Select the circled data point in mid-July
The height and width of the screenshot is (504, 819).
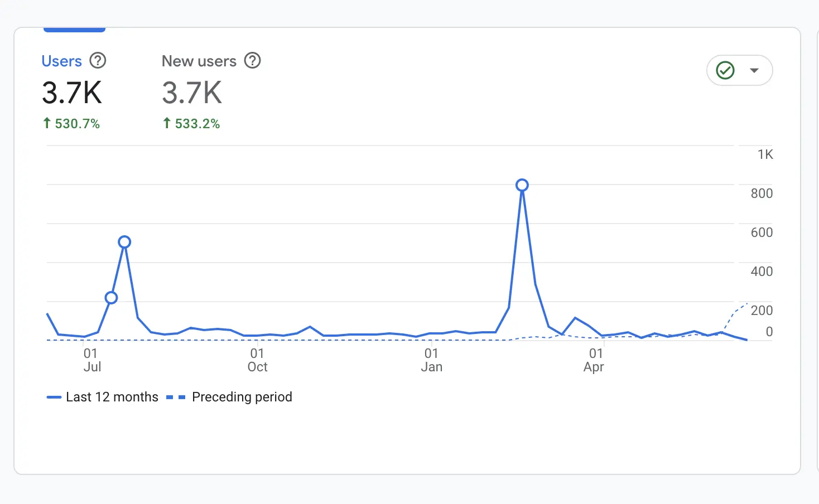coord(124,241)
